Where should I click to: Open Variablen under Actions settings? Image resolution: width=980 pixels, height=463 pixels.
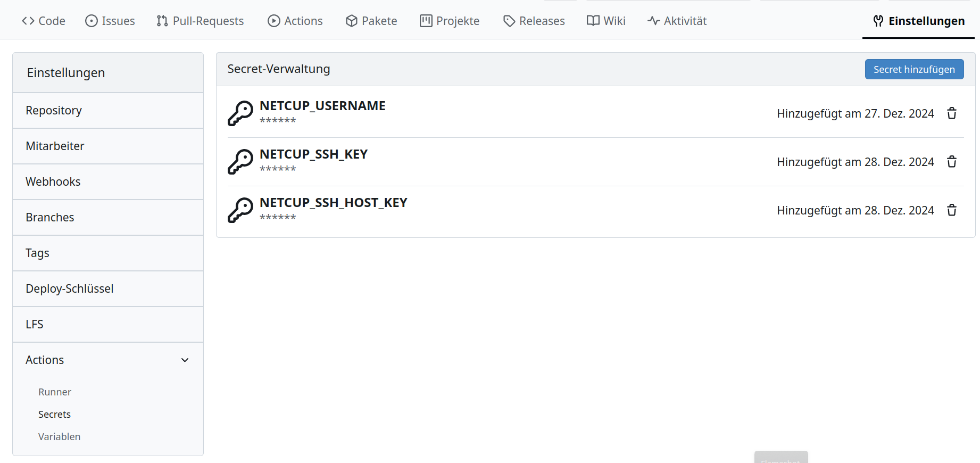(x=60, y=437)
